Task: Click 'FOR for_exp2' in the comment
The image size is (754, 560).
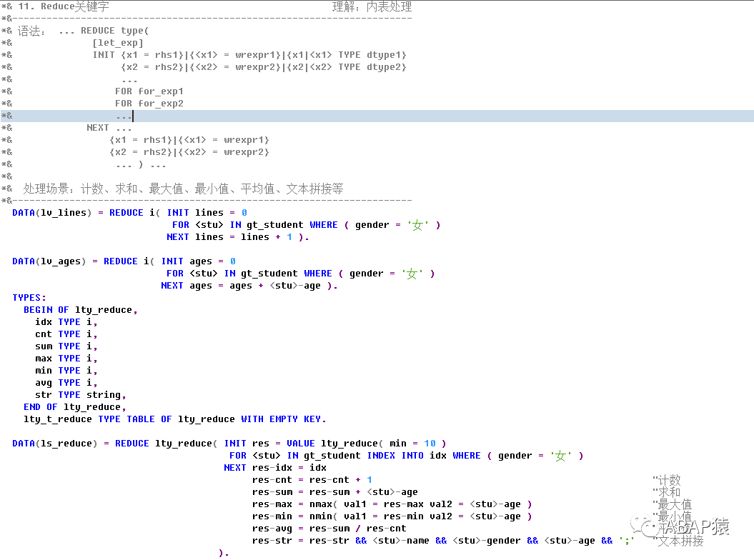Action: pos(149,104)
